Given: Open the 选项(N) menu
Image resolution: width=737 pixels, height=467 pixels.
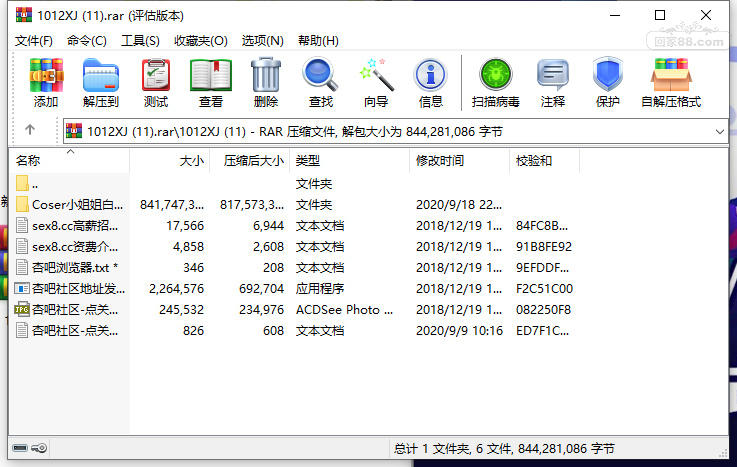Looking at the screenshot, I should tap(262, 41).
